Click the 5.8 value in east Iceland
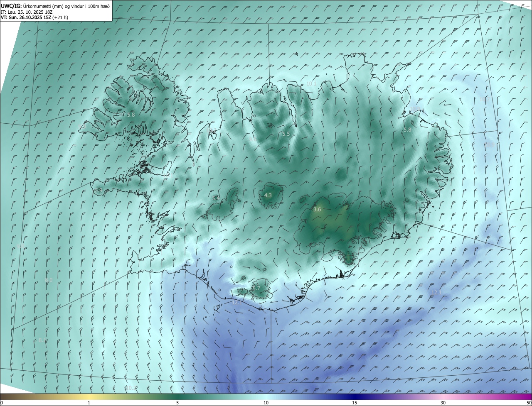This screenshot has height=406, width=532. [407, 130]
